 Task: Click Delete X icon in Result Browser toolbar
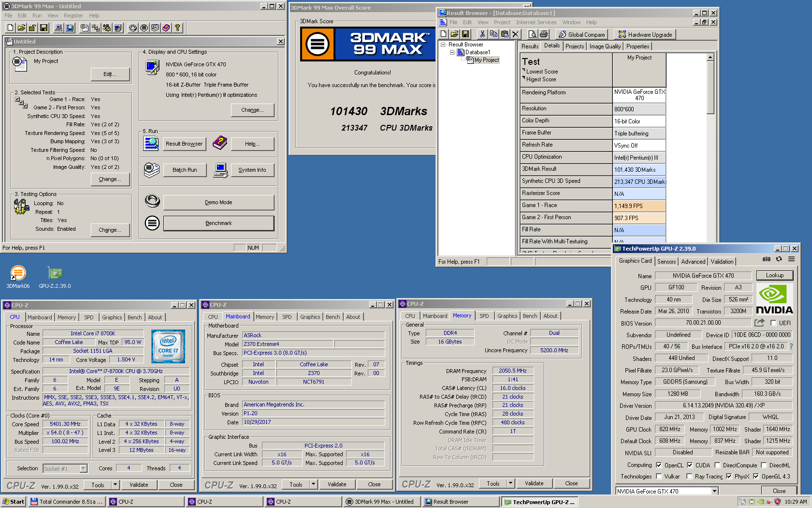tap(515, 34)
